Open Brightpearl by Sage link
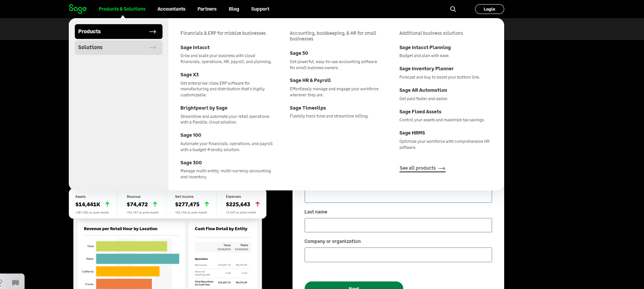 (x=204, y=108)
